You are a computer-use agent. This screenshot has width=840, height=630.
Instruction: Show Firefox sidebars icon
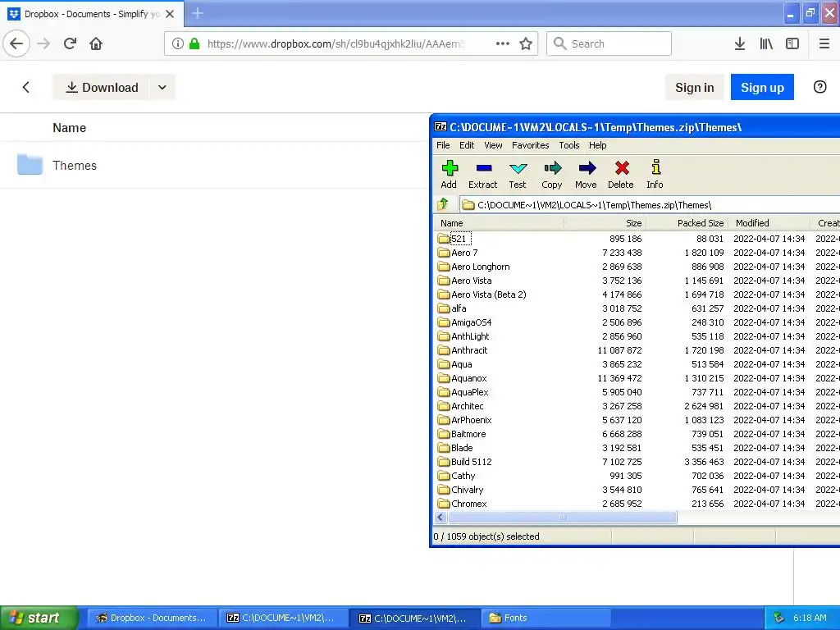point(792,43)
